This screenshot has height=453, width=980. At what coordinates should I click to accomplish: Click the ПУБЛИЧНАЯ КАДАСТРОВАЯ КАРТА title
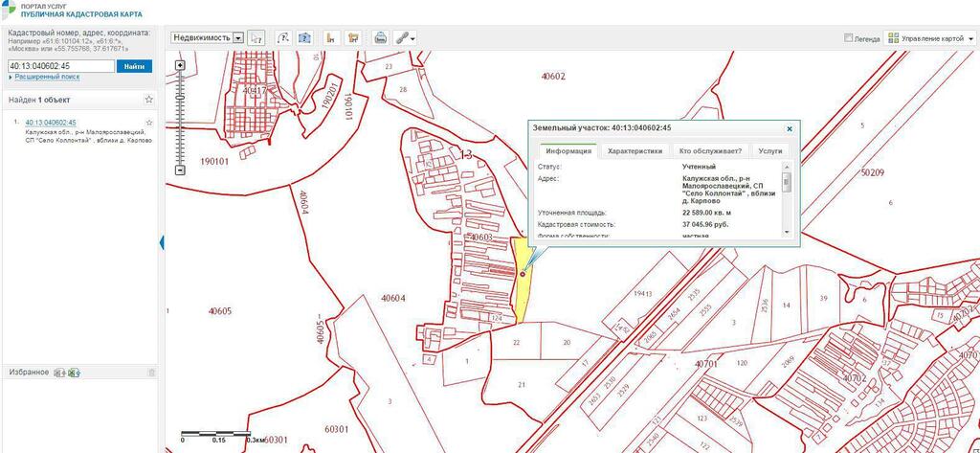[81, 13]
